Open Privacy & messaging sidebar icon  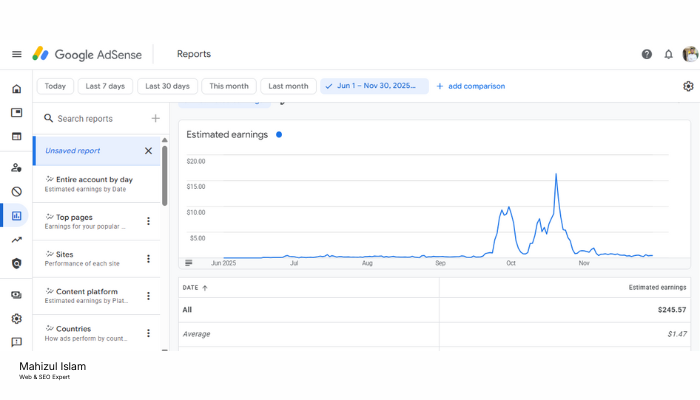click(17, 168)
